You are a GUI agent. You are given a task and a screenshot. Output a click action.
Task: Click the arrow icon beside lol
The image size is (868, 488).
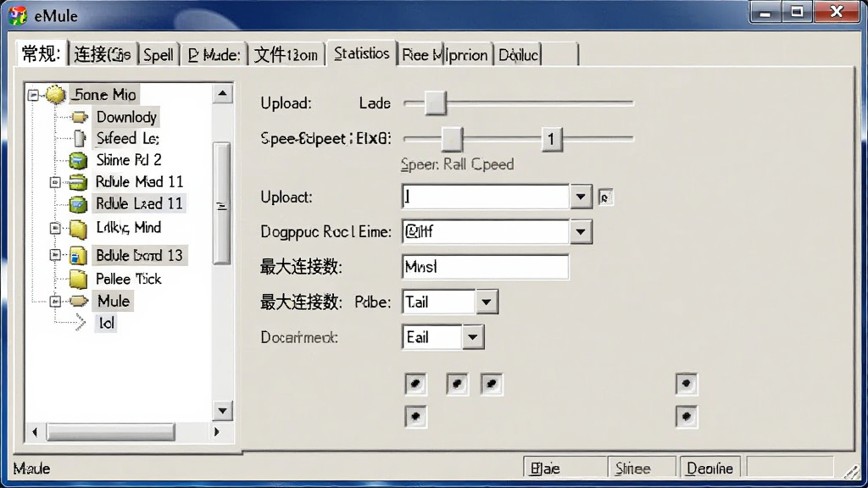[x=81, y=323]
